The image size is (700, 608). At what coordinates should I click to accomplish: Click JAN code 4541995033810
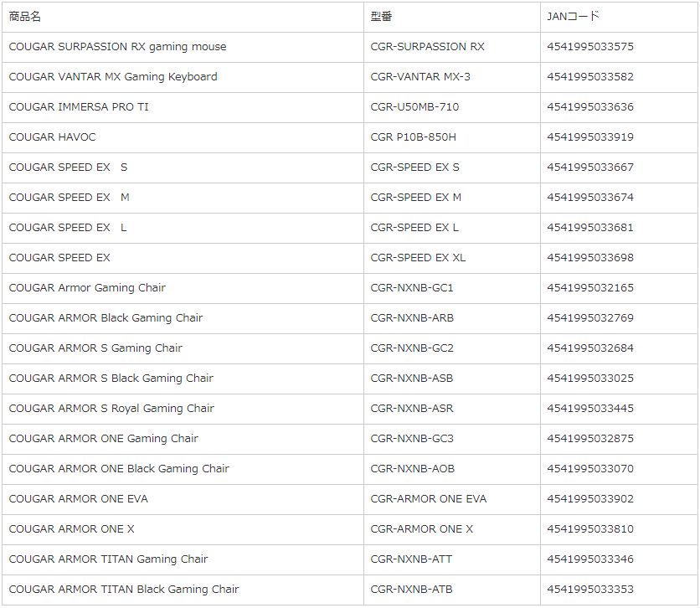590,529
